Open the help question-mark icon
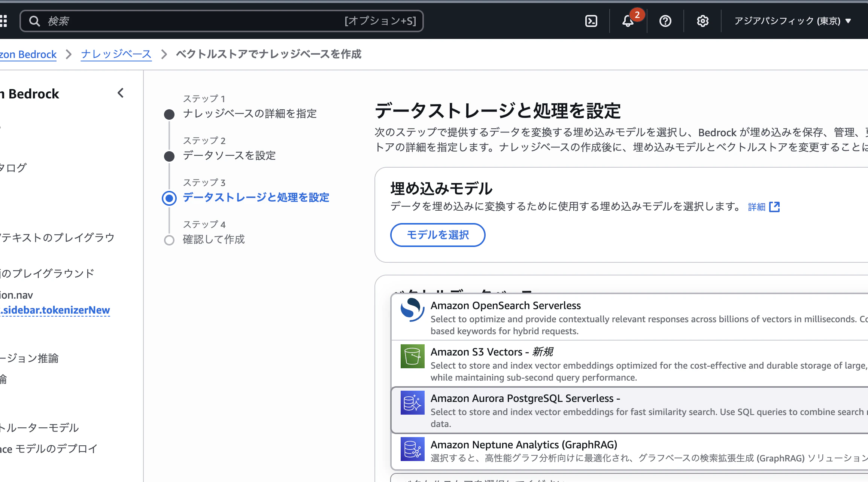The height and width of the screenshot is (482, 868). tap(665, 21)
